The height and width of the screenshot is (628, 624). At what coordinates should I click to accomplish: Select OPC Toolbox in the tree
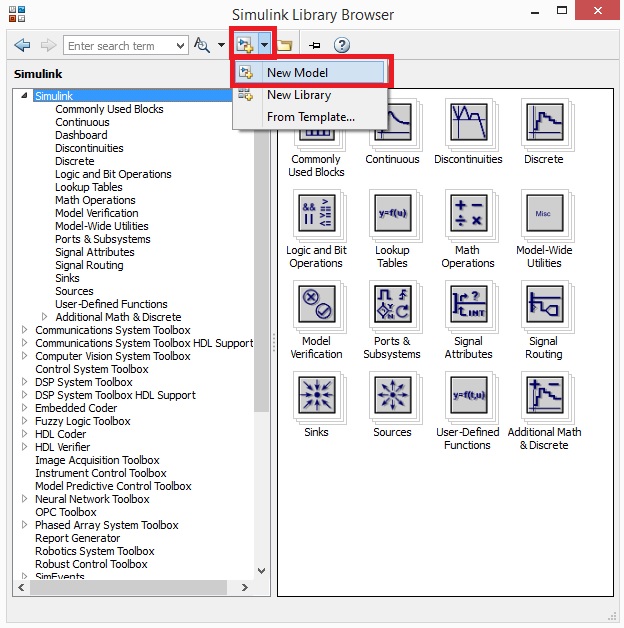pos(66,512)
